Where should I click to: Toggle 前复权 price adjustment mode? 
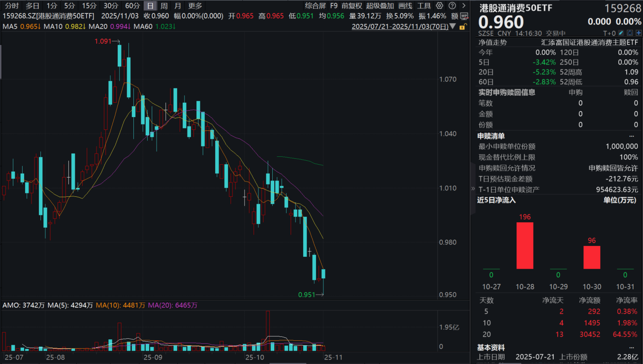click(x=352, y=6)
